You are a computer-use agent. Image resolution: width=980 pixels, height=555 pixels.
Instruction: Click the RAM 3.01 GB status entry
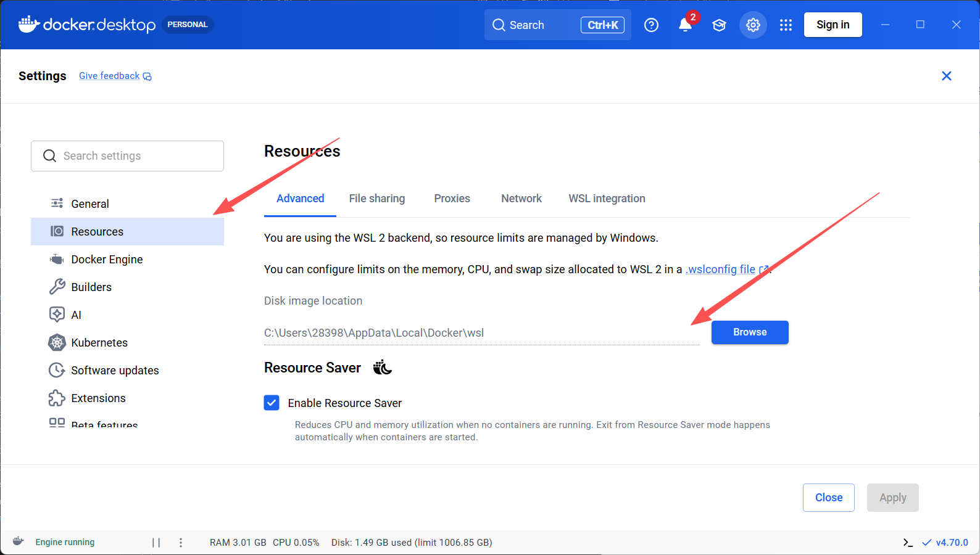[238, 543]
